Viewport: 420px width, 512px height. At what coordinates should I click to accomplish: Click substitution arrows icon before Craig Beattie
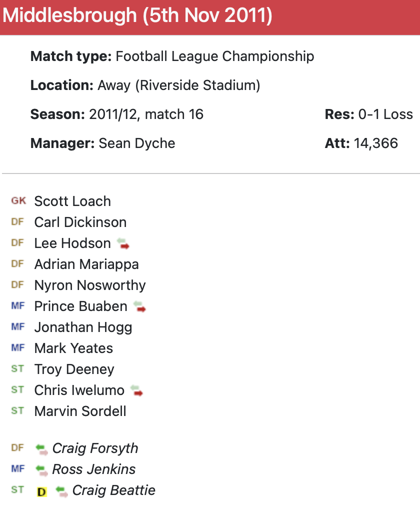(x=61, y=491)
